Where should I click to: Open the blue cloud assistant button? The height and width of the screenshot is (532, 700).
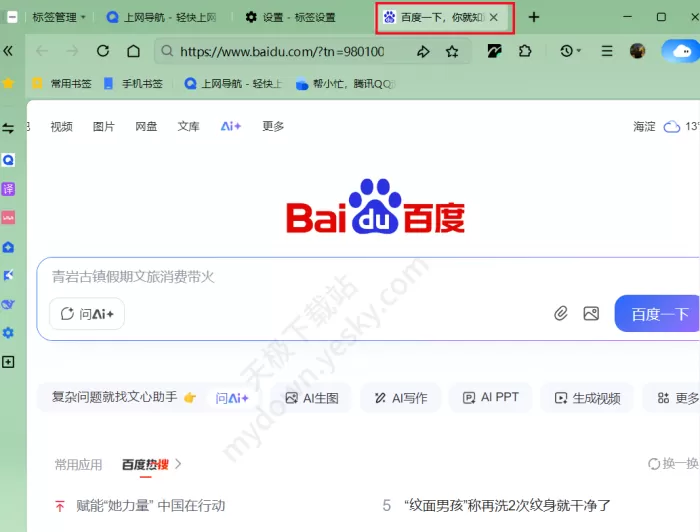680,51
